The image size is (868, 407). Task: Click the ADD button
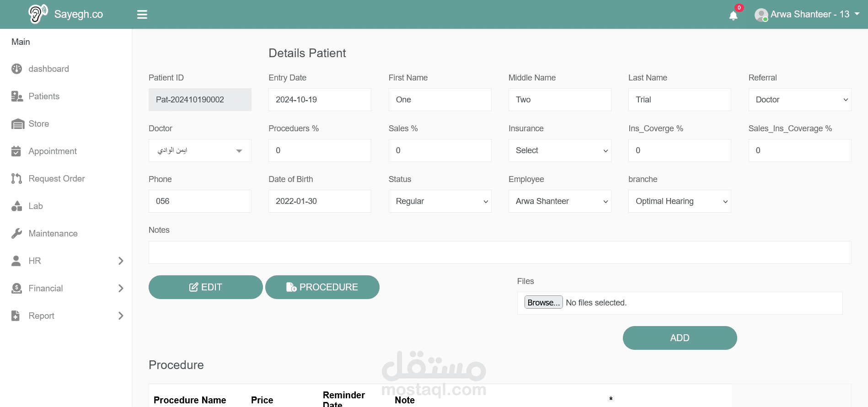coord(680,338)
